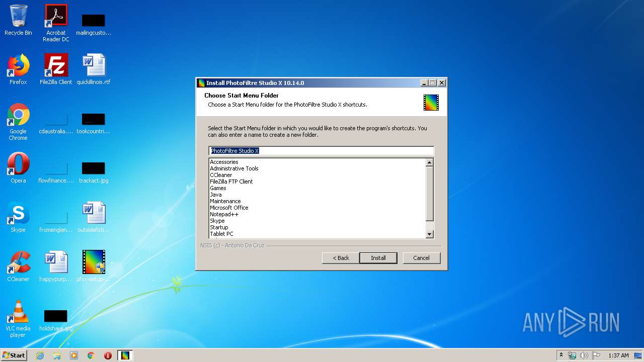Screen dimensions: 644x362
Task: Open Acrobat Reader DC shortcut
Action: [x=56, y=23]
